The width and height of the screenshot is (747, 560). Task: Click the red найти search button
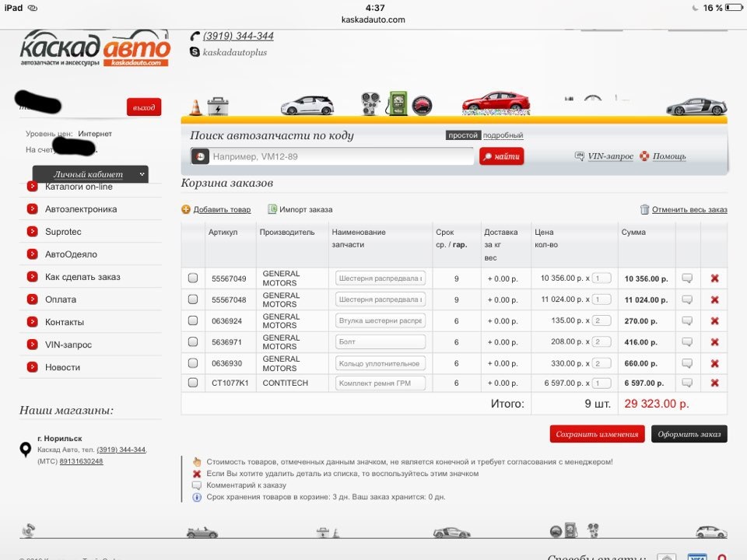502,156
